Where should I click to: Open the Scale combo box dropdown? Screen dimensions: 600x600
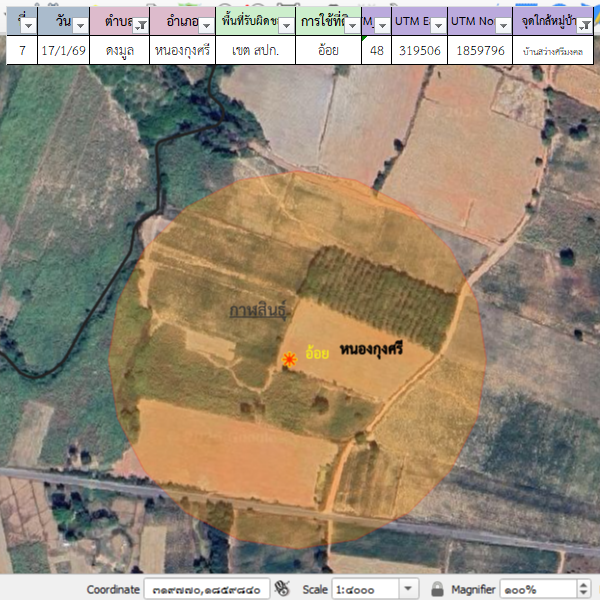[x=408, y=589]
